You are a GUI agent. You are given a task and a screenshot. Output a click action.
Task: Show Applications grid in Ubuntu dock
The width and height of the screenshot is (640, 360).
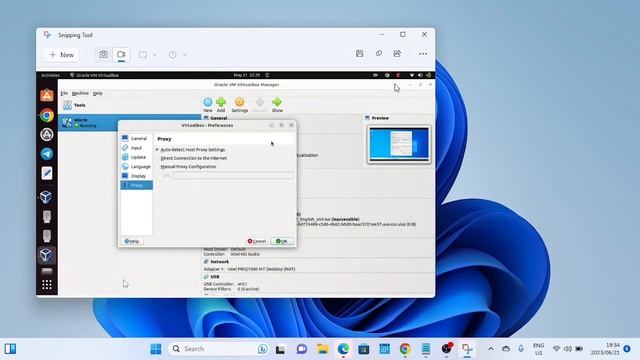[47, 284]
